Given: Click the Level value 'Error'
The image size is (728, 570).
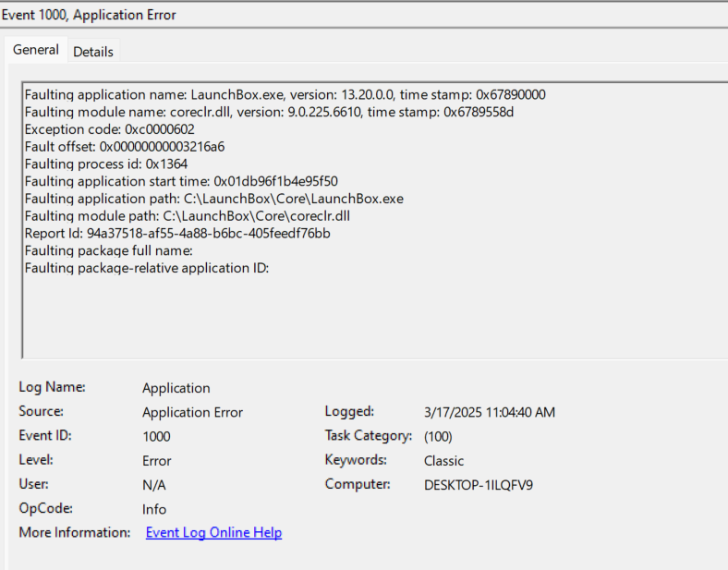Looking at the screenshot, I should click(x=156, y=460).
